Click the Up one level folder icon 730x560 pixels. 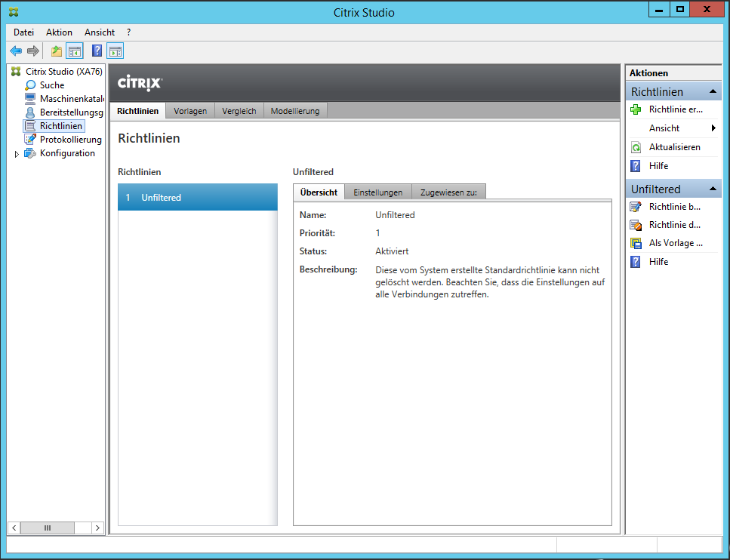coord(57,51)
